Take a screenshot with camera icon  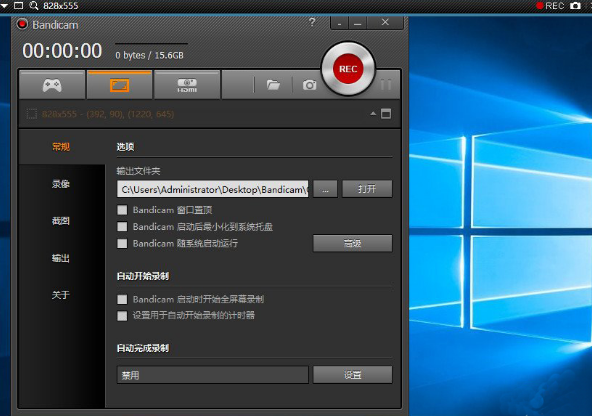pyautogui.click(x=309, y=85)
